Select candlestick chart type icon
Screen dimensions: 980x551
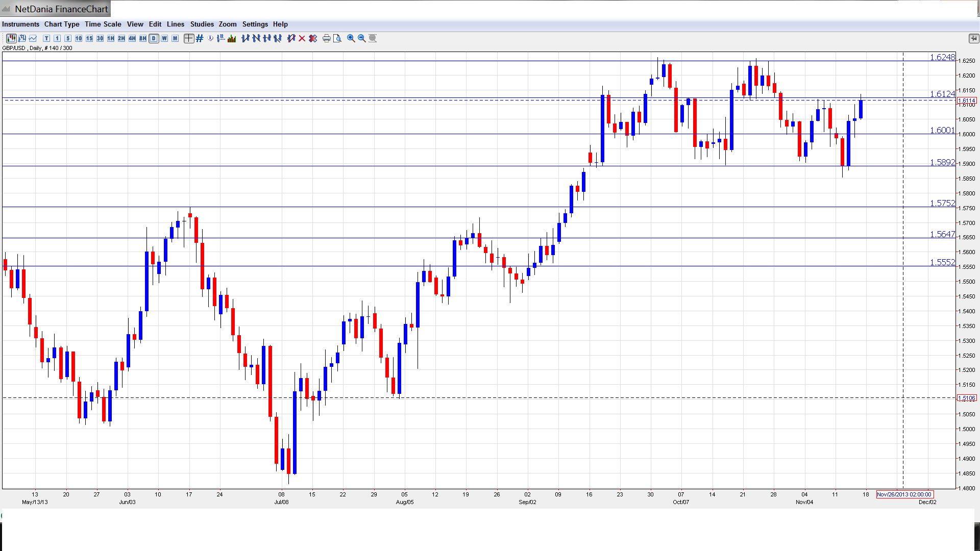click(11, 38)
